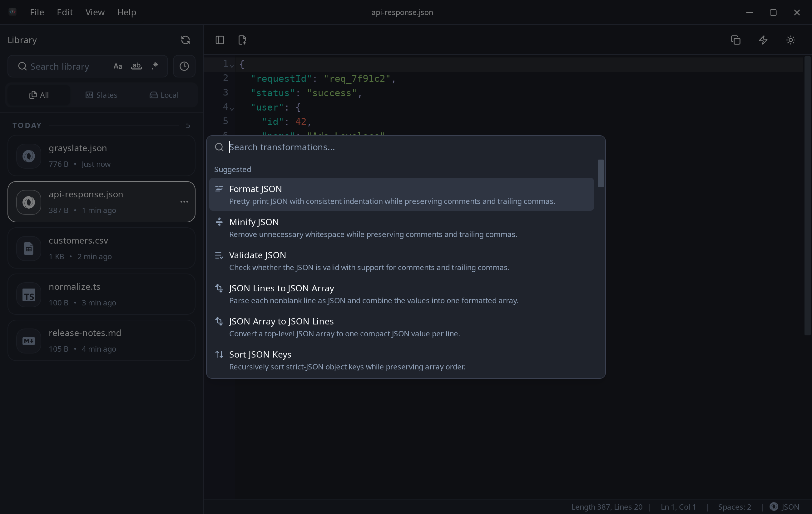Open transformations via lightning bolt icon
812x514 pixels.
pyautogui.click(x=763, y=40)
